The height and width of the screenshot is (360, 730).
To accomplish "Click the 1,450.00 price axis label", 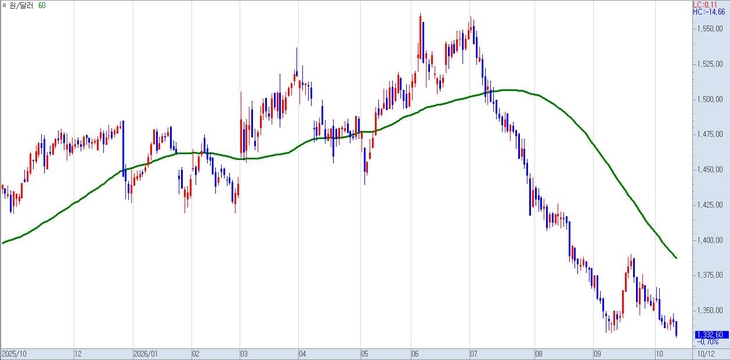I will [710, 170].
